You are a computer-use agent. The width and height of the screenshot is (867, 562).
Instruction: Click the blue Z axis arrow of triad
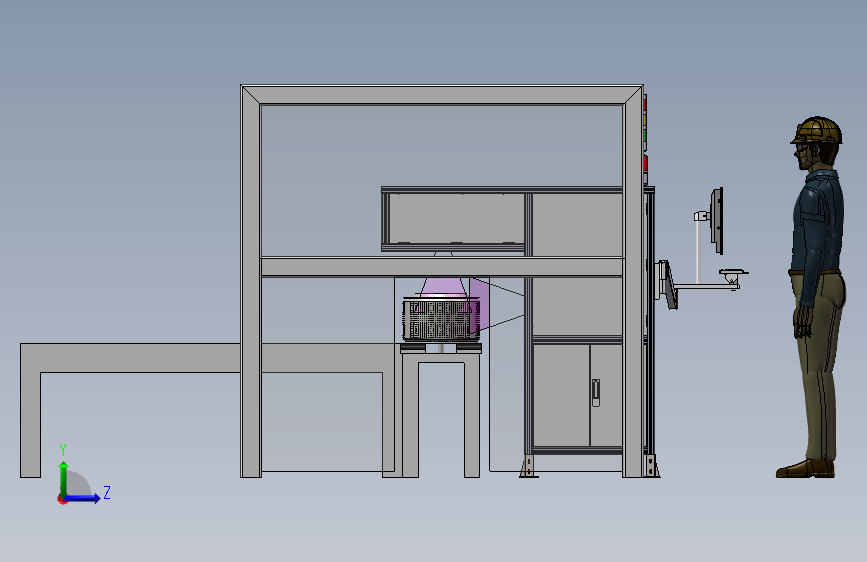83,498
